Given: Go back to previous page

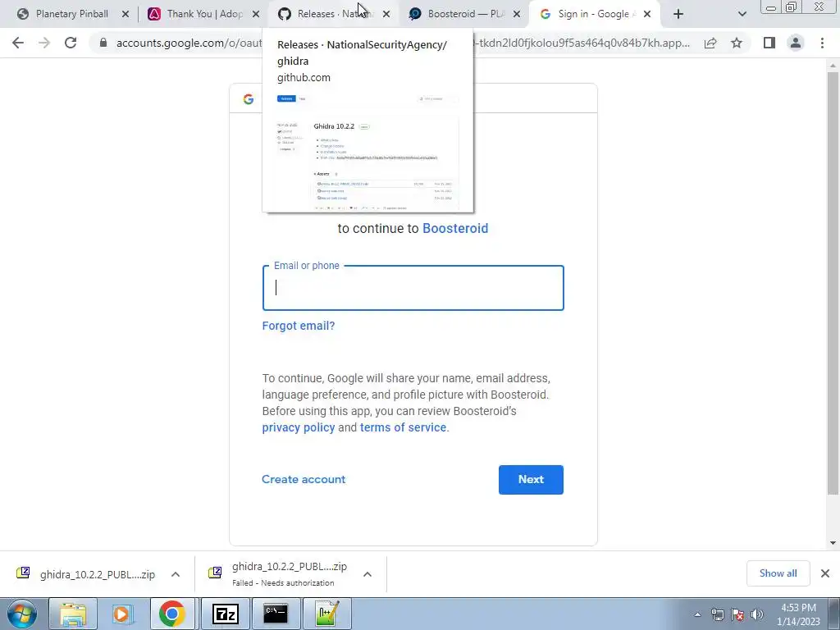Looking at the screenshot, I should pos(18,43).
